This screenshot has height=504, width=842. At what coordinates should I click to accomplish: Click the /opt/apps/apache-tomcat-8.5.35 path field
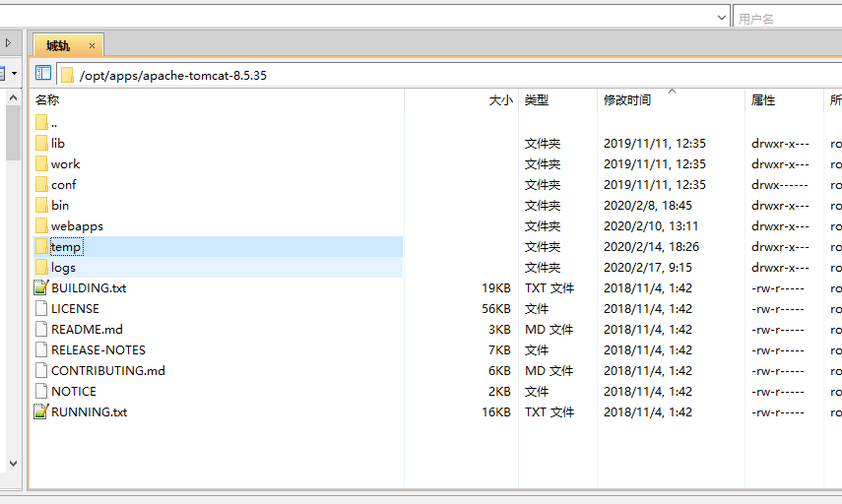pos(450,75)
